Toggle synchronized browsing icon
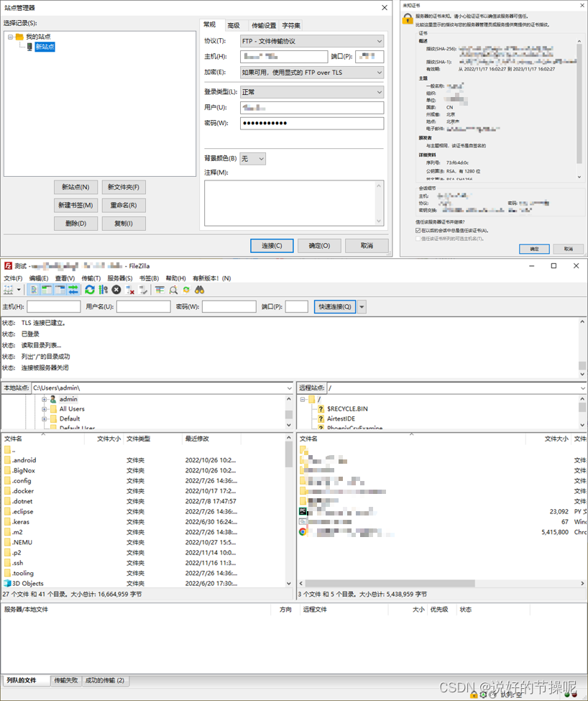Screen dimensions: 588x701 click(x=186, y=290)
